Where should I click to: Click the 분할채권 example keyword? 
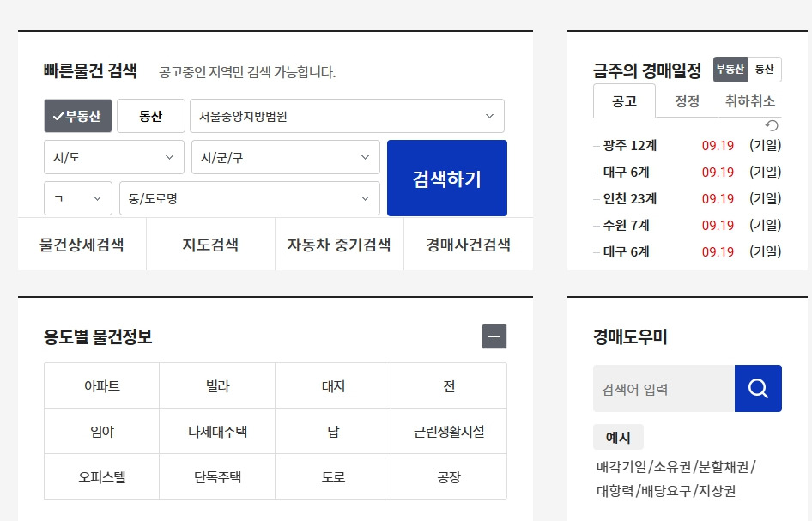pyautogui.click(x=724, y=467)
